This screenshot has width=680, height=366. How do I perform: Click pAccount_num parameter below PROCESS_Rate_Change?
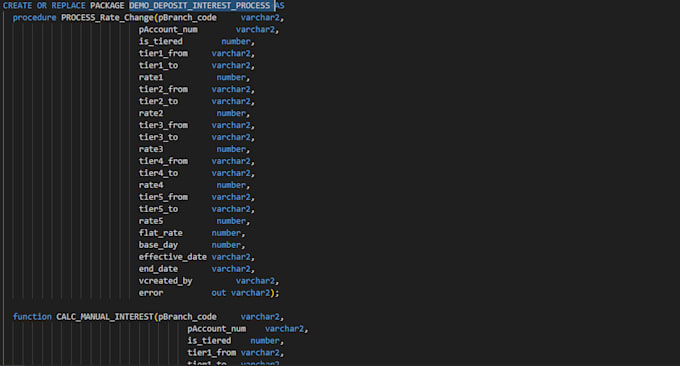[x=168, y=29]
